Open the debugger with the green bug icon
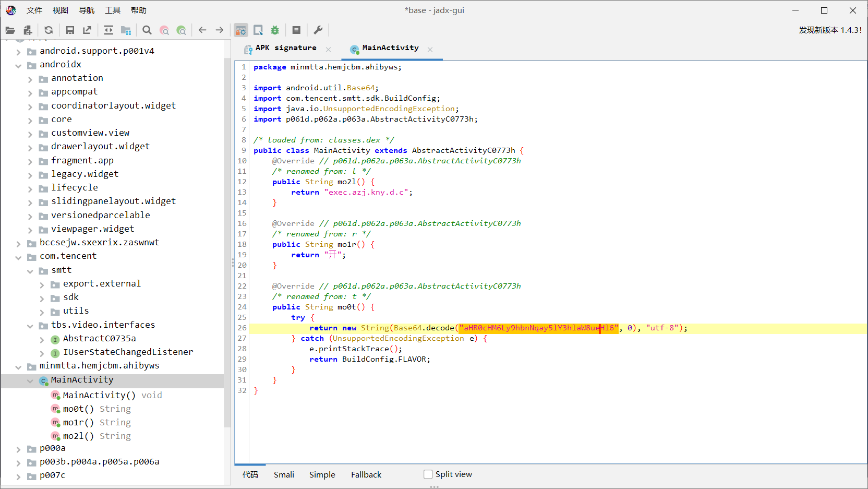The height and width of the screenshot is (489, 868). [x=275, y=30]
